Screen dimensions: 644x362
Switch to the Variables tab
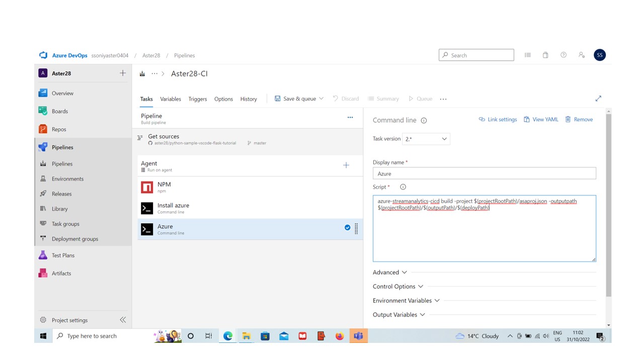tap(171, 99)
